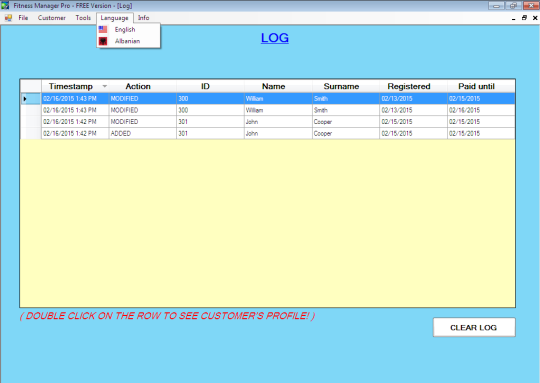Click Paid until date in unhighlighted William row

tap(481, 110)
